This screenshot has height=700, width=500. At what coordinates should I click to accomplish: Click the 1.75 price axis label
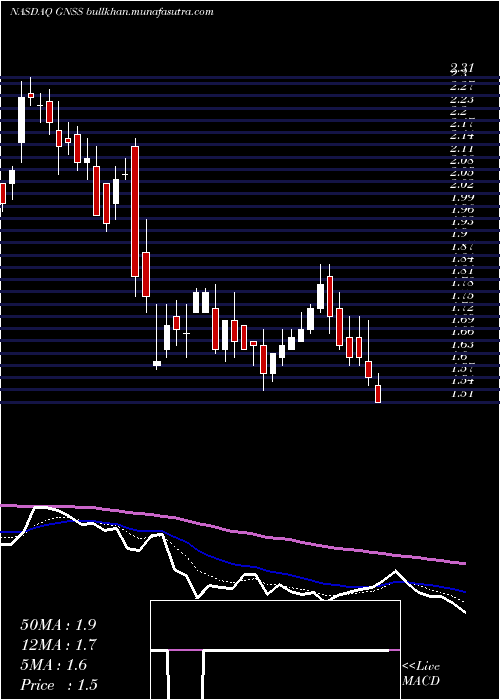pos(462,295)
